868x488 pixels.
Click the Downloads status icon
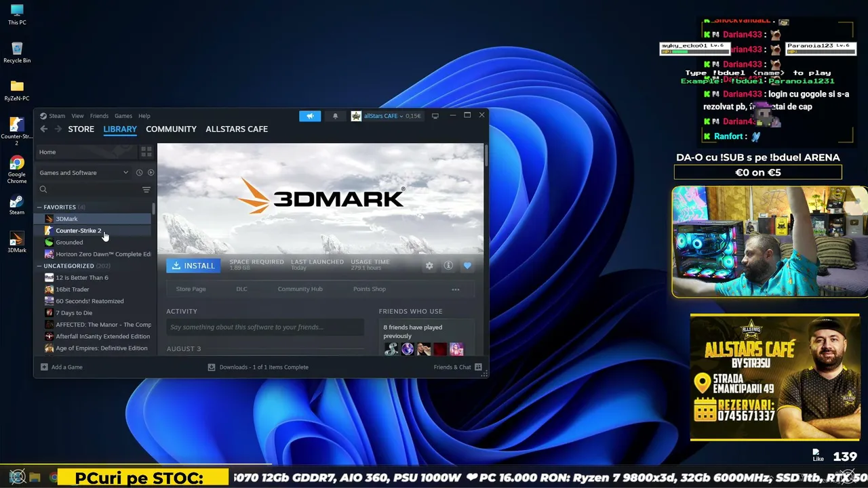(x=212, y=367)
